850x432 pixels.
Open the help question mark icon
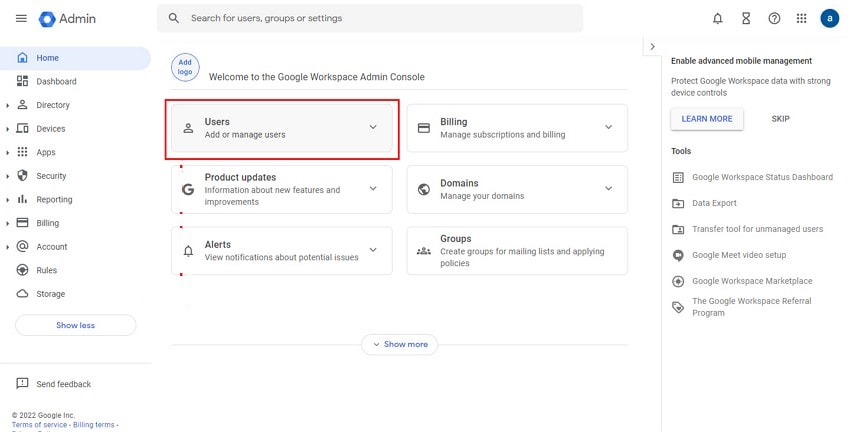pos(774,19)
